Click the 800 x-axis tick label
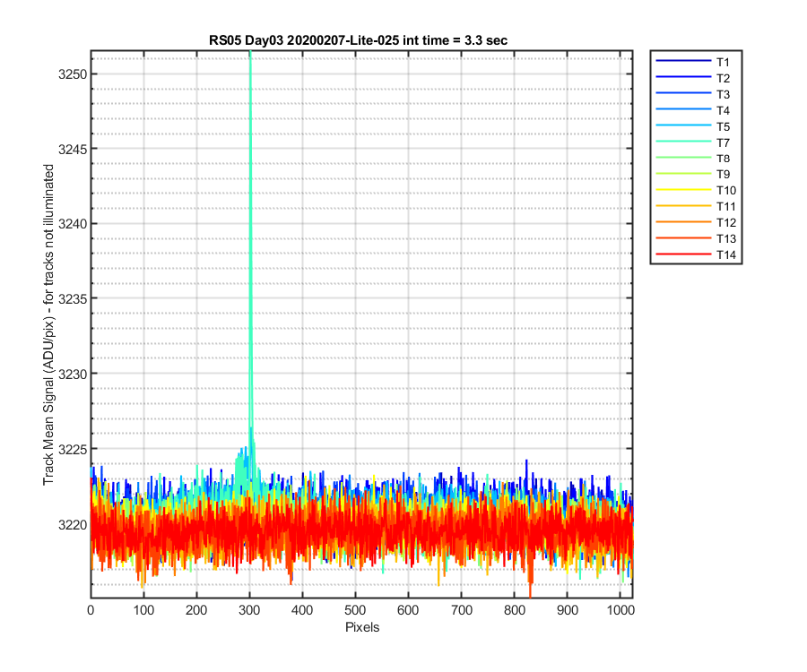The width and height of the screenshot is (807, 672). [x=515, y=610]
